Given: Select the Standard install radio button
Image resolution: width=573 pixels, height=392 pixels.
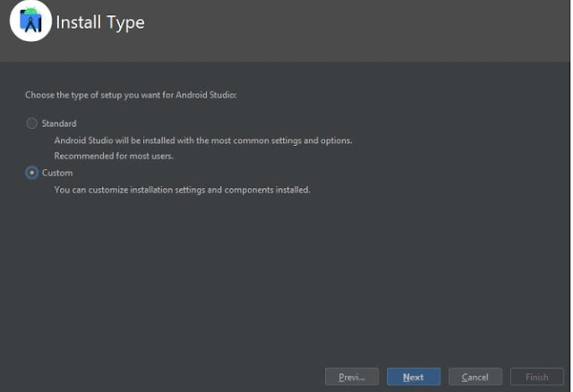Looking at the screenshot, I should (x=32, y=124).
